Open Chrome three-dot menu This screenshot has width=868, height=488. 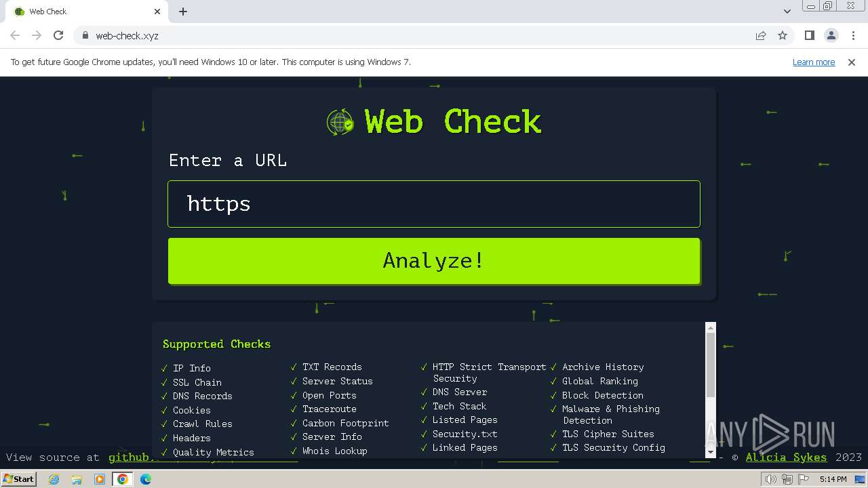853,35
